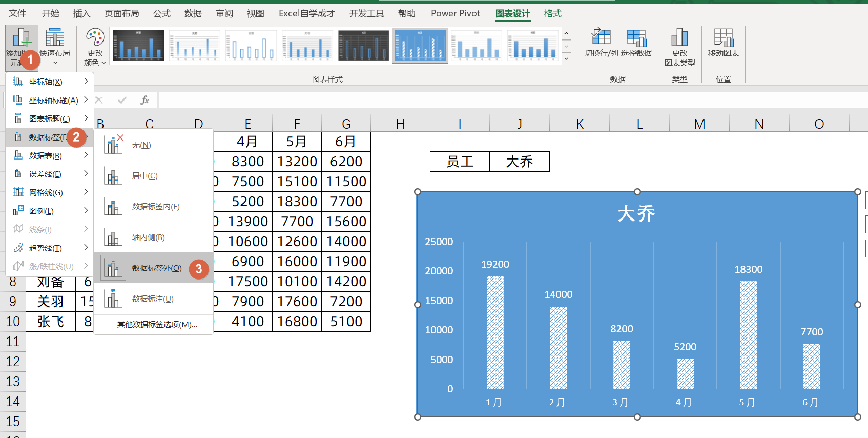Switch to the Page Layout (页面布局) tab
This screenshot has width=868, height=438.
tap(122, 13)
